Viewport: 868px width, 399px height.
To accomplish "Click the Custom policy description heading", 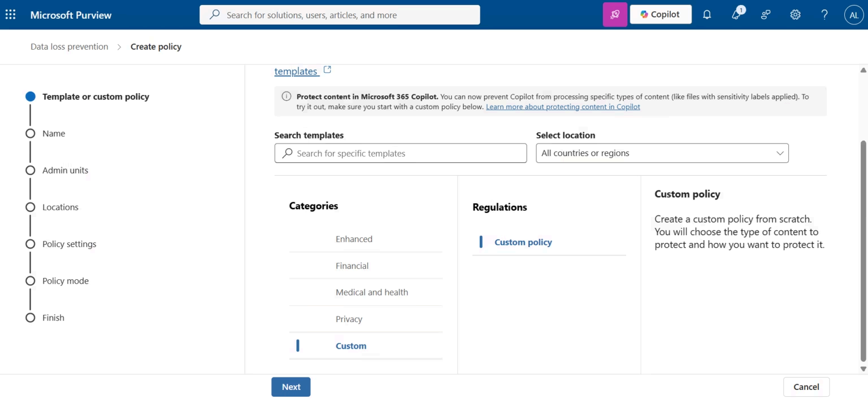I will 687,194.
